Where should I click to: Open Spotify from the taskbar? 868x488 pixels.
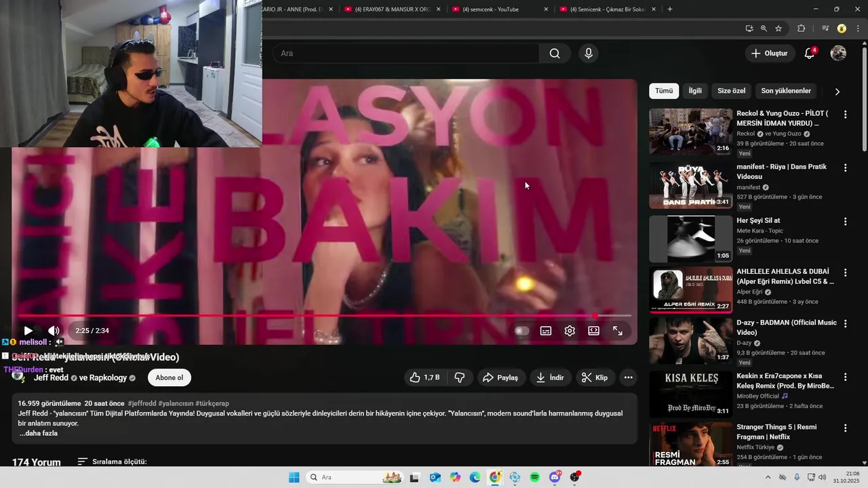pos(535,477)
